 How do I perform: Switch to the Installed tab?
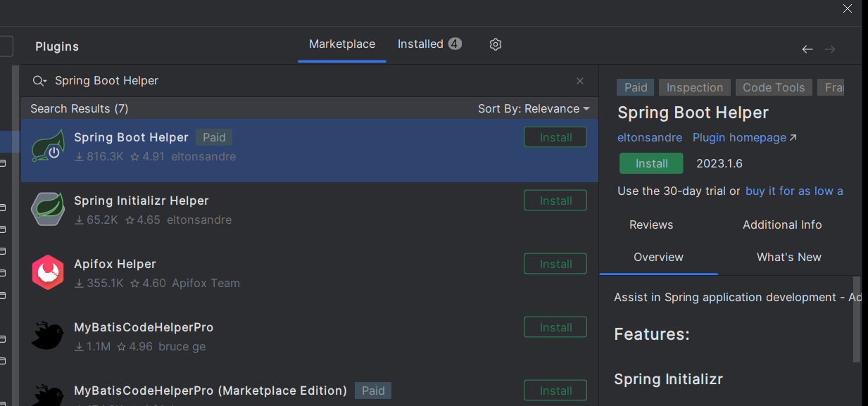click(x=429, y=44)
